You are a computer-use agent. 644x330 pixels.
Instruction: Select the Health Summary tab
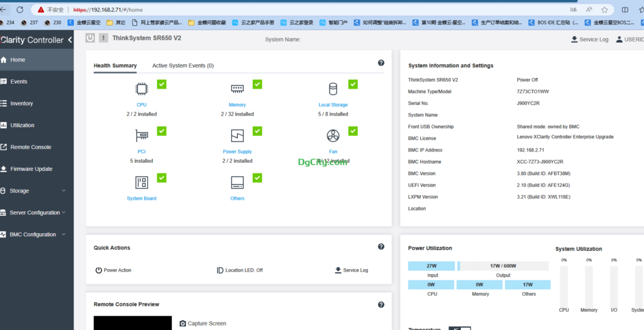click(x=115, y=65)
